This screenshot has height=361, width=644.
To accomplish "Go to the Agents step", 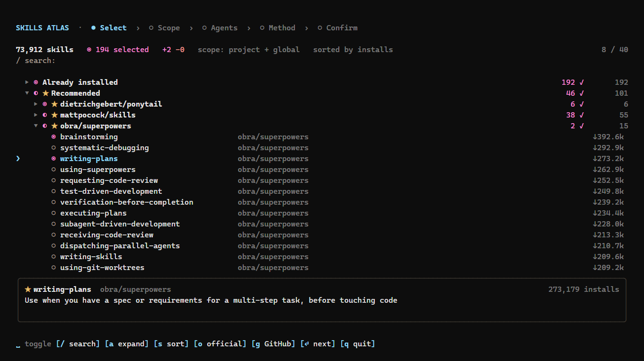I will (220, 28).
